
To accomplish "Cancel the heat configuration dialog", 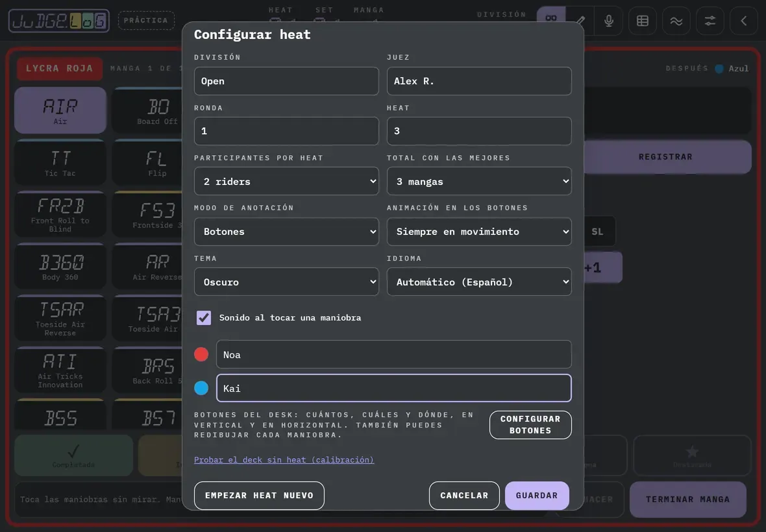I will [464, 496].
